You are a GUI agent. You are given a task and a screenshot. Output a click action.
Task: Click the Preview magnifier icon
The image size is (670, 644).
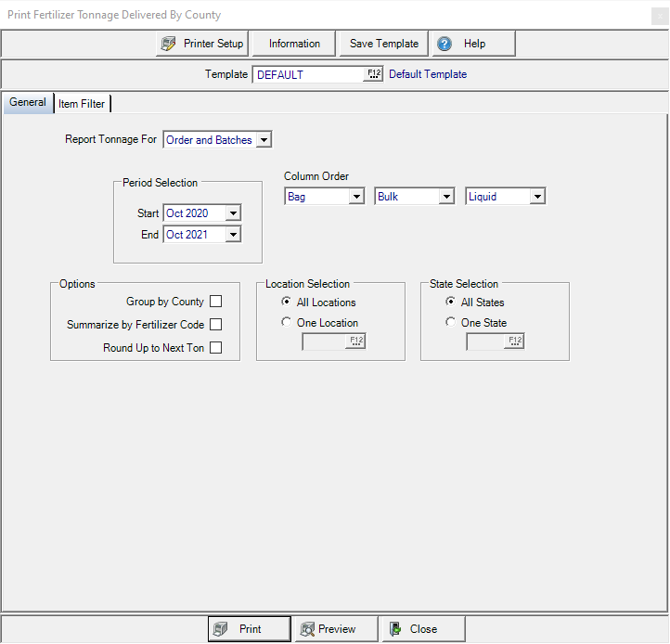click(x=306, y=629)
